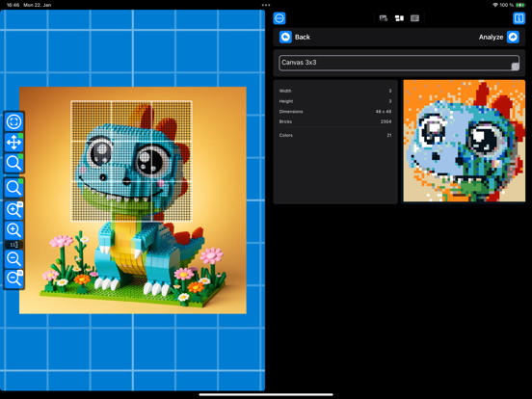Tap the Analyze label
The image size is (532, 399).
[491, 37]
